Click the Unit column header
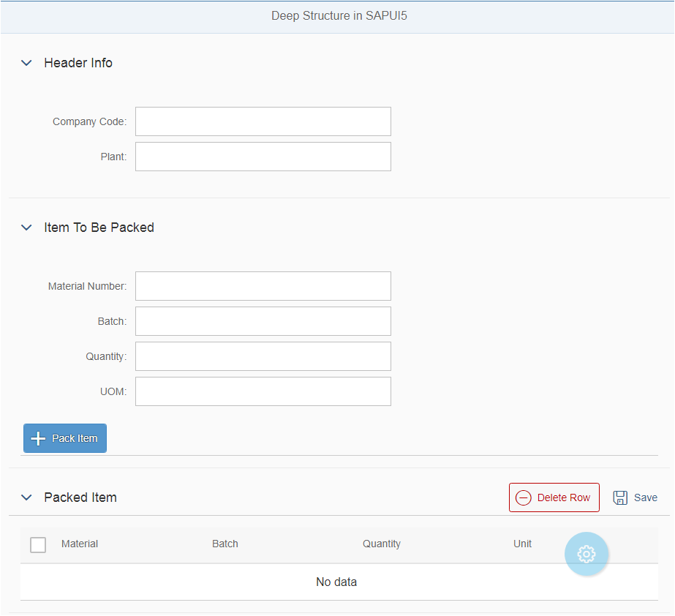 [522, 544]
